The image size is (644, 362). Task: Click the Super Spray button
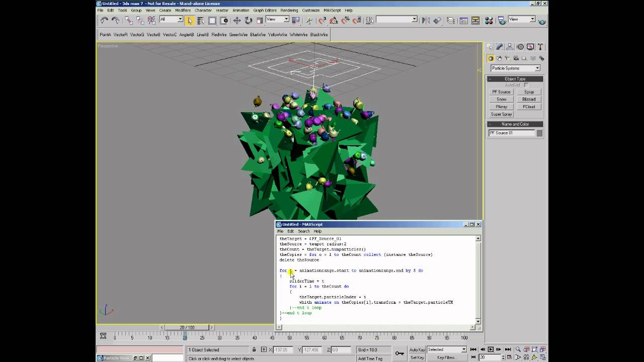(501, 114)
